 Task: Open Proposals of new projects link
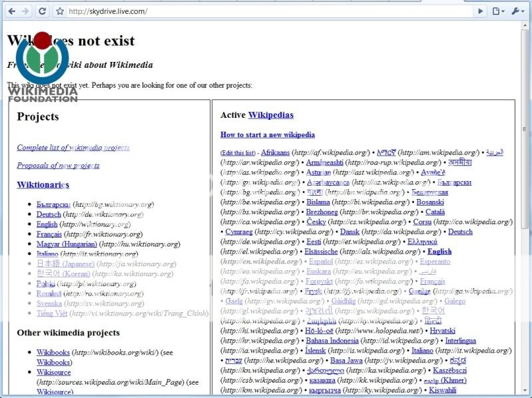point(58,165)
